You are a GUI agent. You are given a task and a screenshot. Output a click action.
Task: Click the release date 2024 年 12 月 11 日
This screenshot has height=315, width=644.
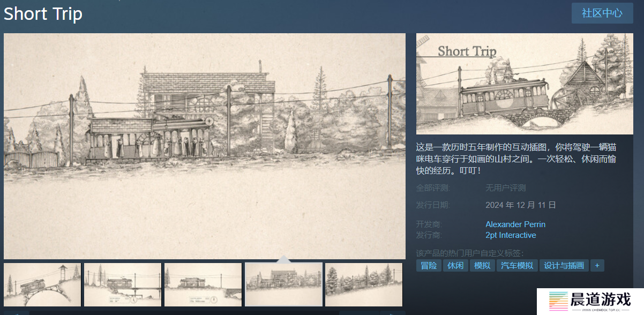[x=521, y=205]
